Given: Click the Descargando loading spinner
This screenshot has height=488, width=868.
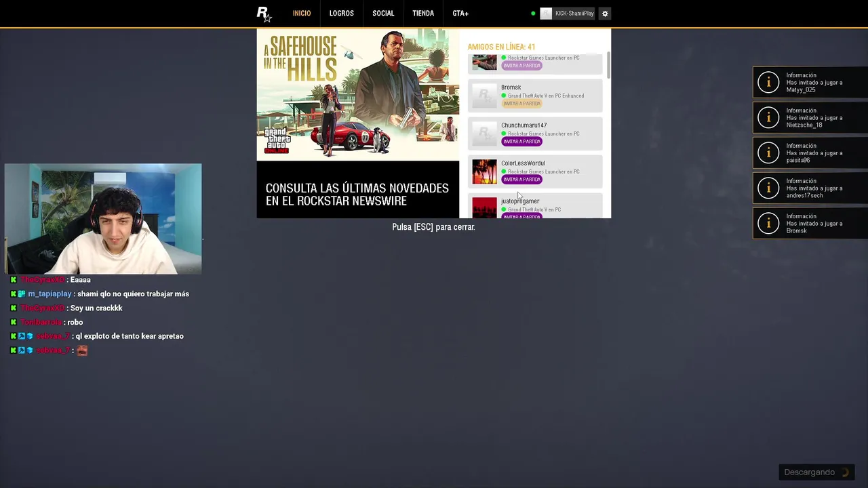Looking at the screenshot, I should [844, 472].
